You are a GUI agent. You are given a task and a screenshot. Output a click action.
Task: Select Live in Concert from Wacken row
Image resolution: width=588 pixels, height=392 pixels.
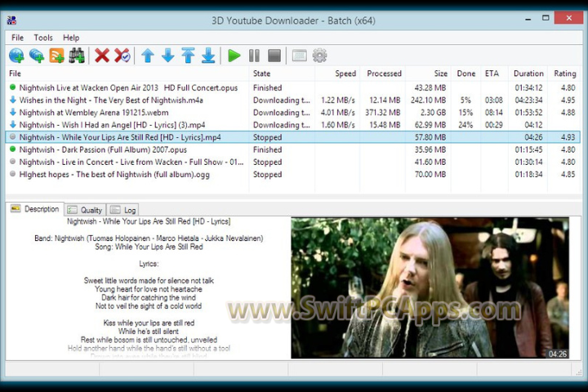pos(293,162)
